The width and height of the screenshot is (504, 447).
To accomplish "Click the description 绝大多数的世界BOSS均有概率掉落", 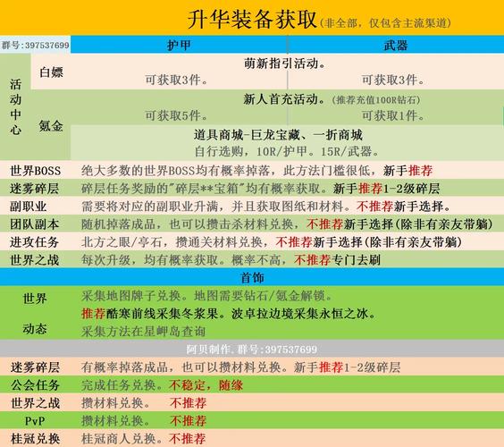I will pyautogui.click(x=176, y=171).
